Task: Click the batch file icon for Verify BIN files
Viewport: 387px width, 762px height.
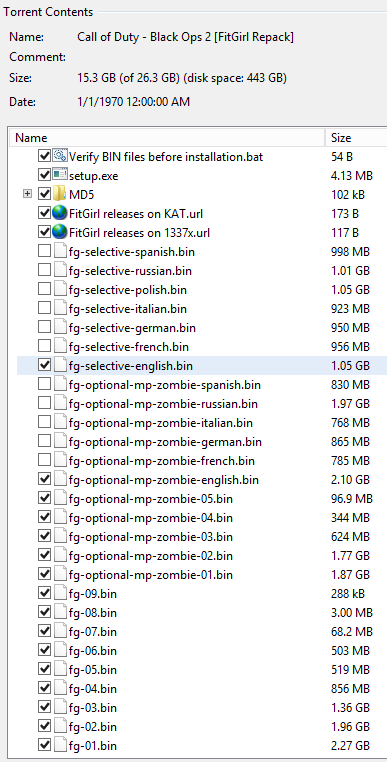Action: tap(59, 156)
